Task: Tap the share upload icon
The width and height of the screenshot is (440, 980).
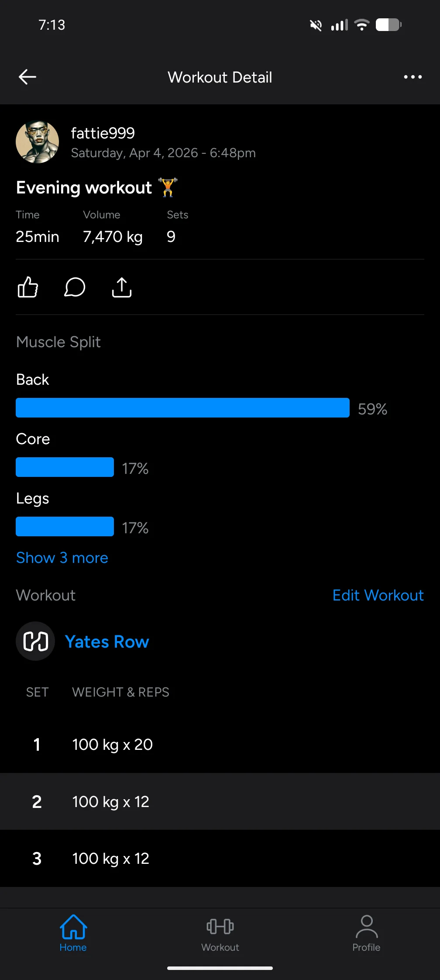Action: click(122, 287)
